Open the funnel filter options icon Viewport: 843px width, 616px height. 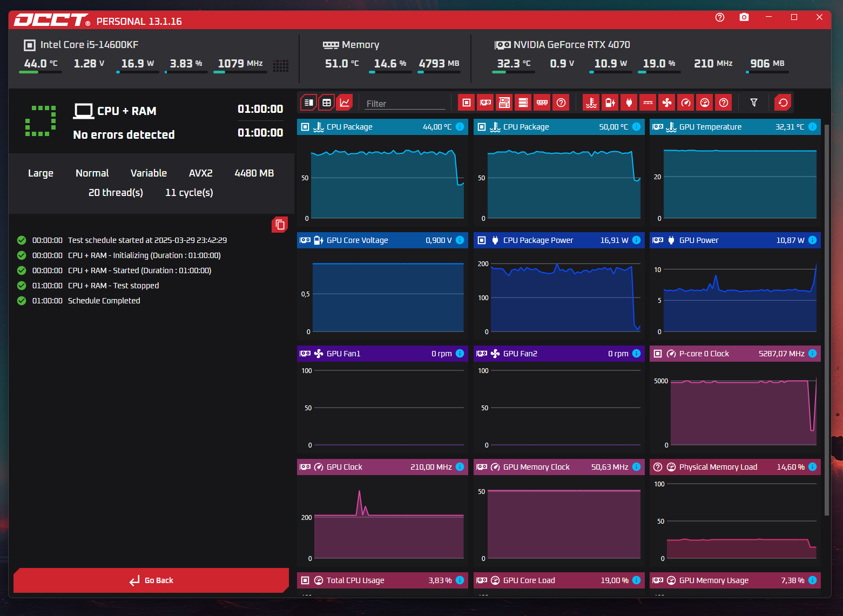(x=754, y=103)
